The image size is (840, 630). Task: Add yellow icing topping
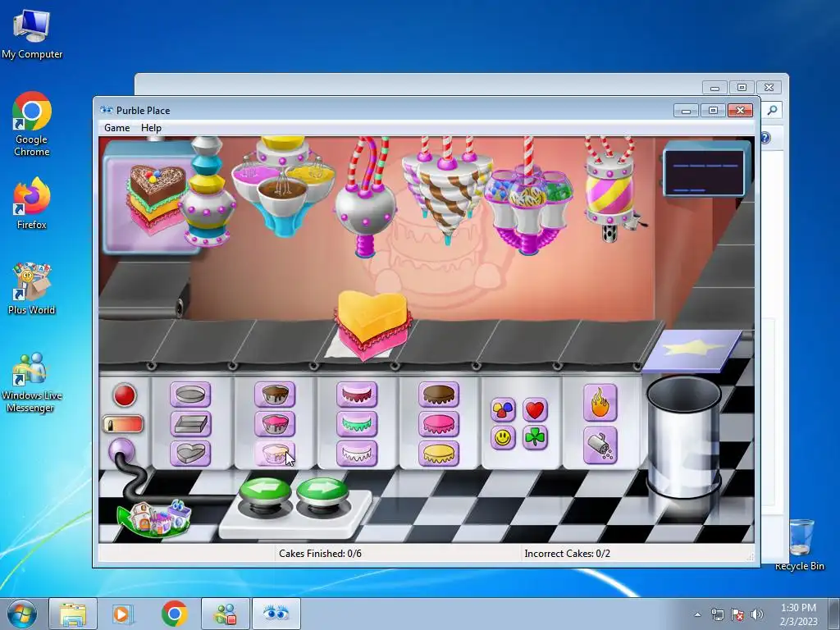click(439, 454)
